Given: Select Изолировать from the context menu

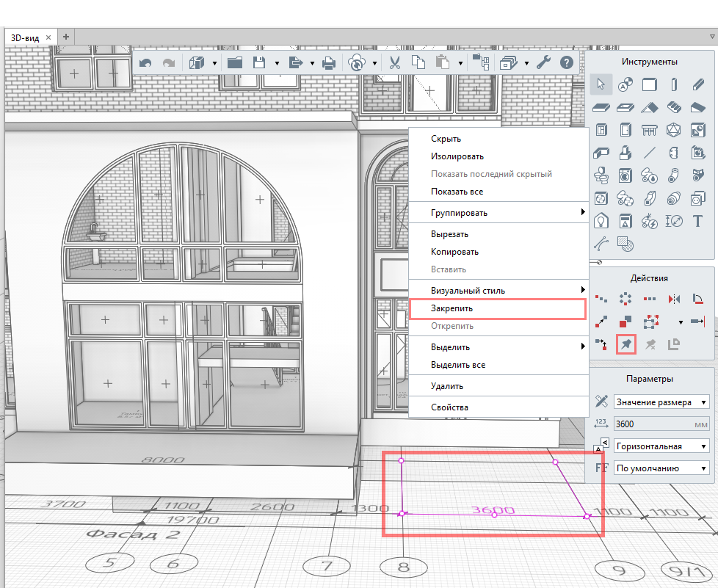Looking at the screenshot, I should tap(457, 156).
